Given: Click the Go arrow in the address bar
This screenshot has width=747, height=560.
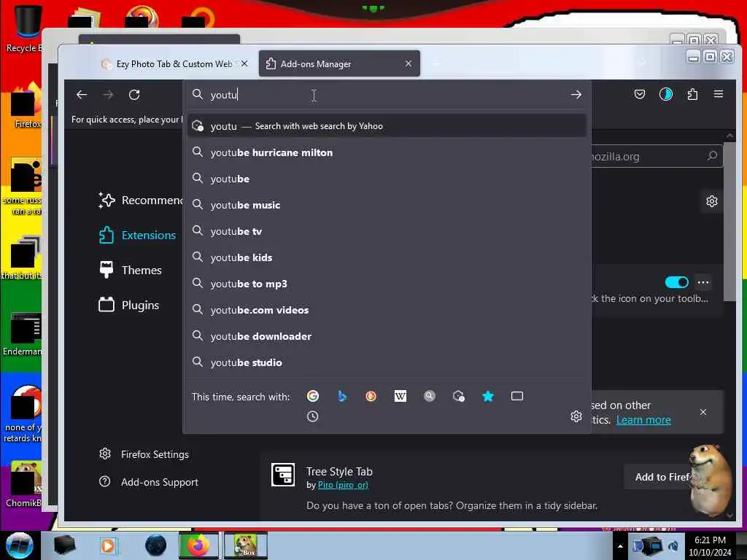Looking at the screenshot, I should click(x=576, y=94).
